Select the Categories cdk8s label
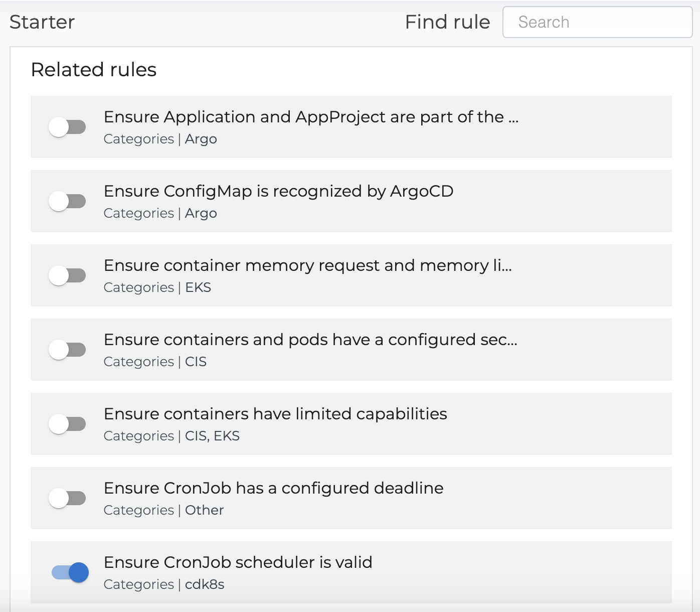The width and height of the screenshot is (700, 612). tap(164, 584)
